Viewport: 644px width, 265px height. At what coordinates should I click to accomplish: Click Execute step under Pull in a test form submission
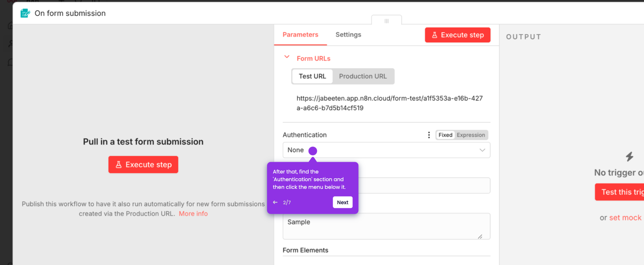click(x=143, y=165)
